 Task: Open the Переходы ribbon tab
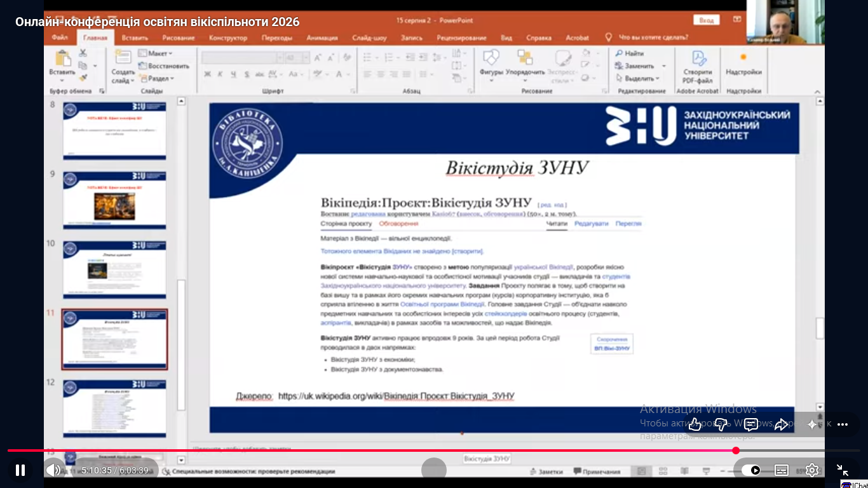(277, 37)
